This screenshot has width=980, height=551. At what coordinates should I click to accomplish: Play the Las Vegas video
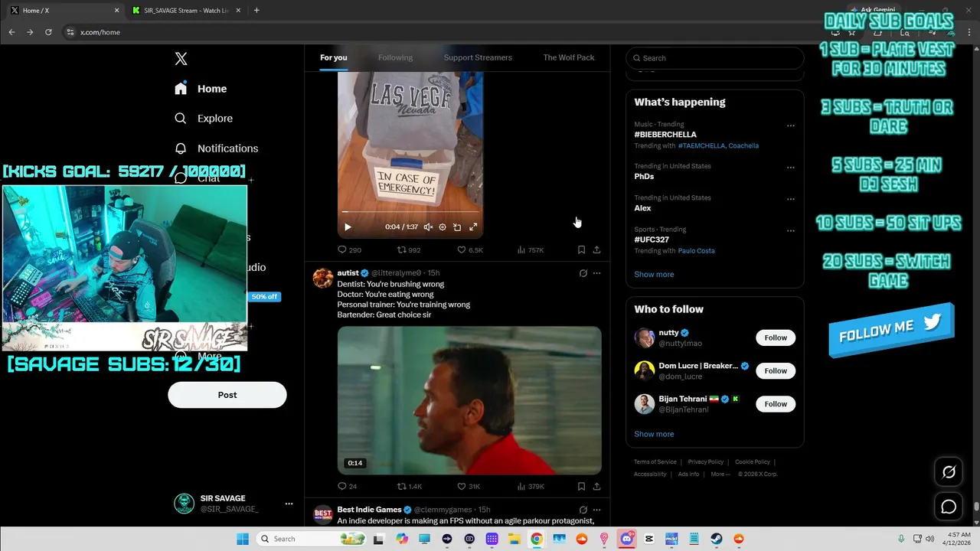tap(348, 227)
